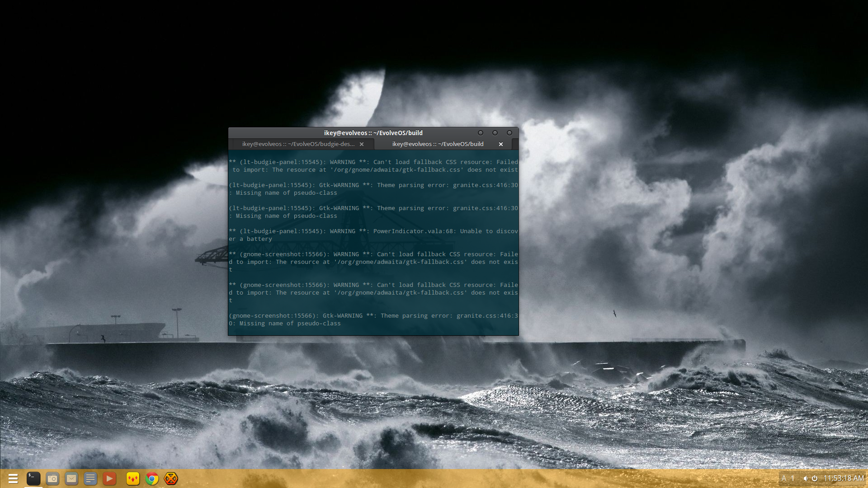The width and height of the screenshot is (868, 488).
Task: Click the volume speaker indicator
Action: [x=806, y=479]
